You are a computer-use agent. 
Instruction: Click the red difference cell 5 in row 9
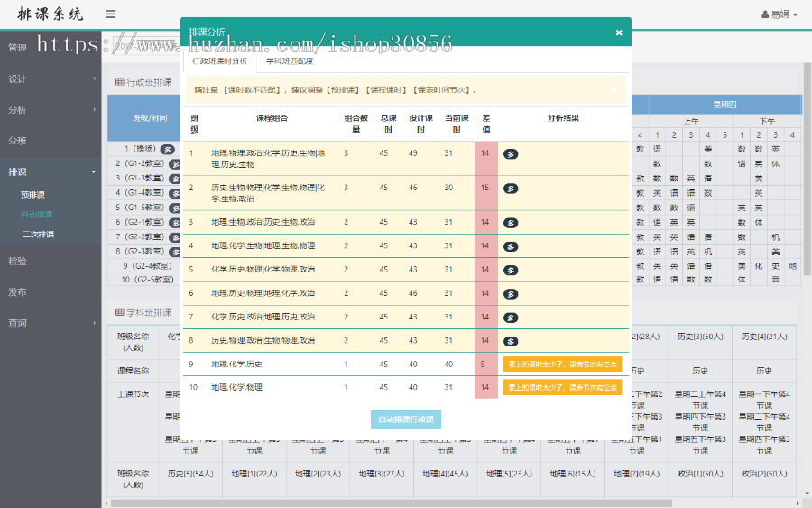pos(485,364)
